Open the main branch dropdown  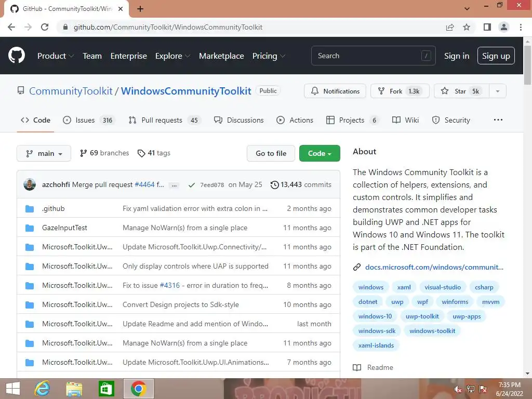(x=44, y=153)
